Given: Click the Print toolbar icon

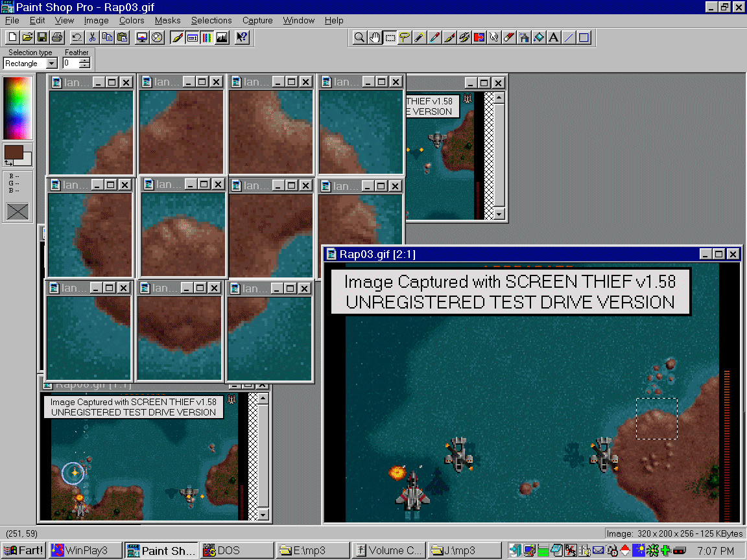Looking at the screenshot, I should tap(57, 37).
